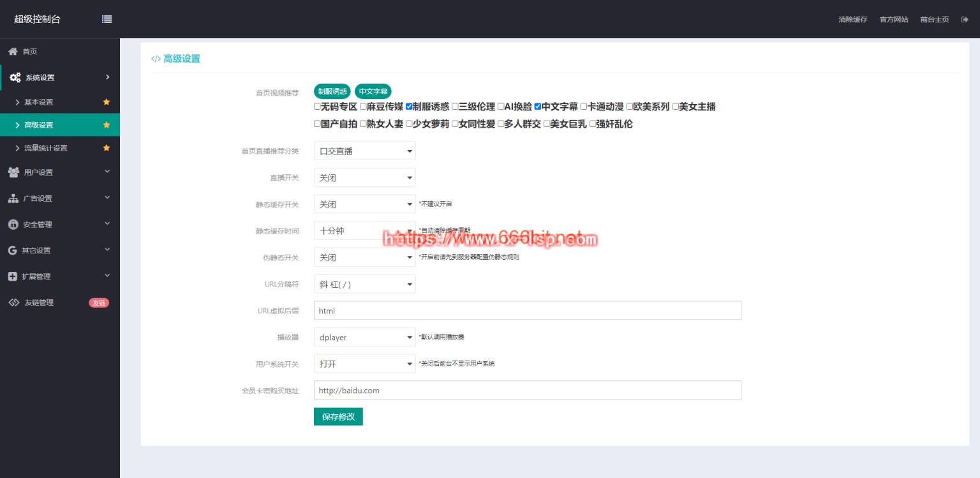Screen dimensions: 980x478
Task: Check the 欧美系列 checkbox
Action: pos(629,107)
